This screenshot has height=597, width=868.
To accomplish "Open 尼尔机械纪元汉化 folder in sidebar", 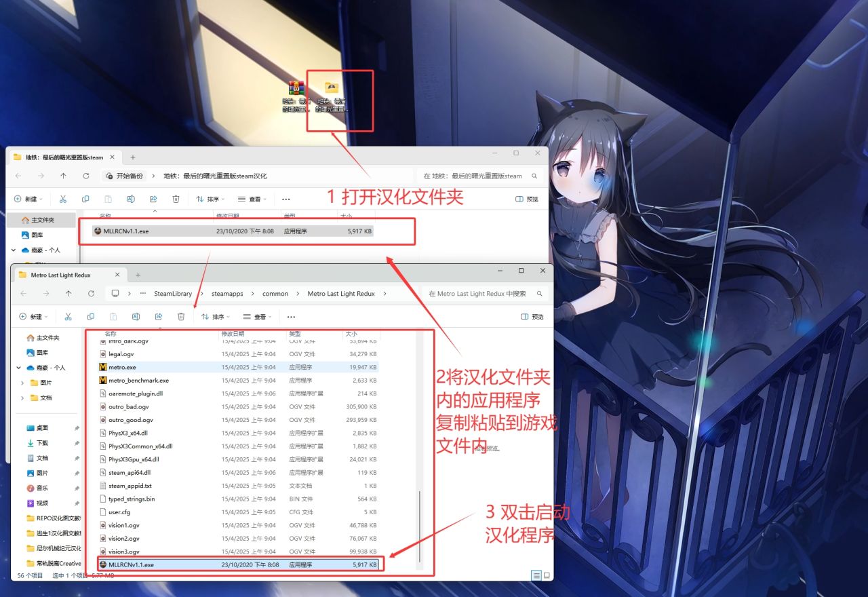I will [x=53, y=548].
